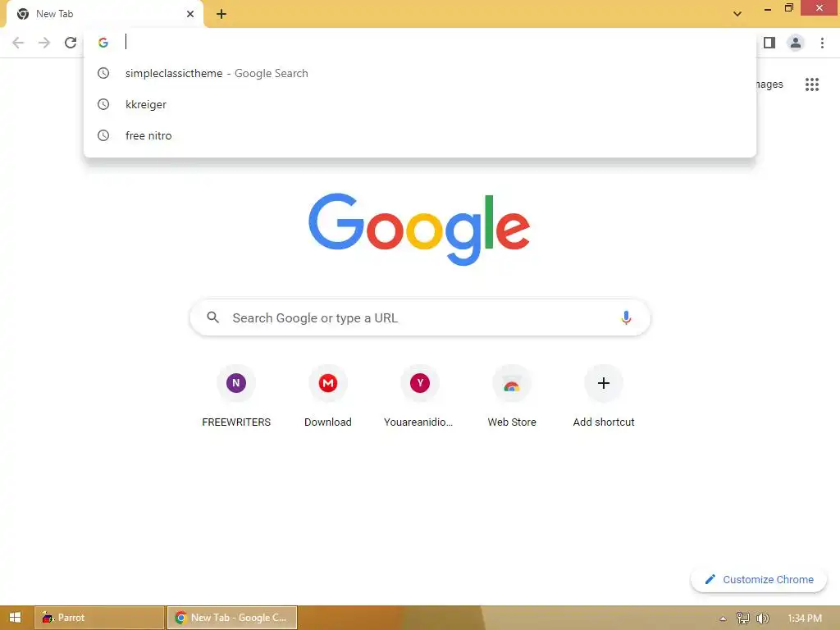
Task: Reload the page with the refresh icon
Action: 71,43
